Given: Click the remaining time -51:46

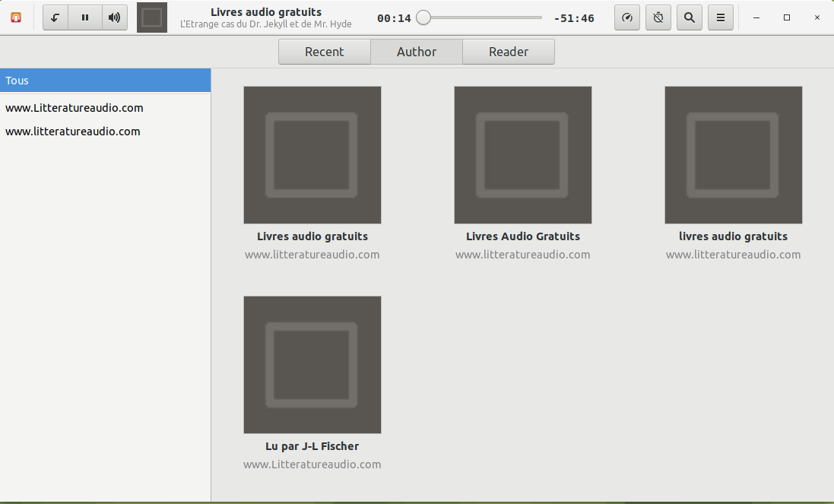Looking at the screenshot, I should tap(574, 18).
